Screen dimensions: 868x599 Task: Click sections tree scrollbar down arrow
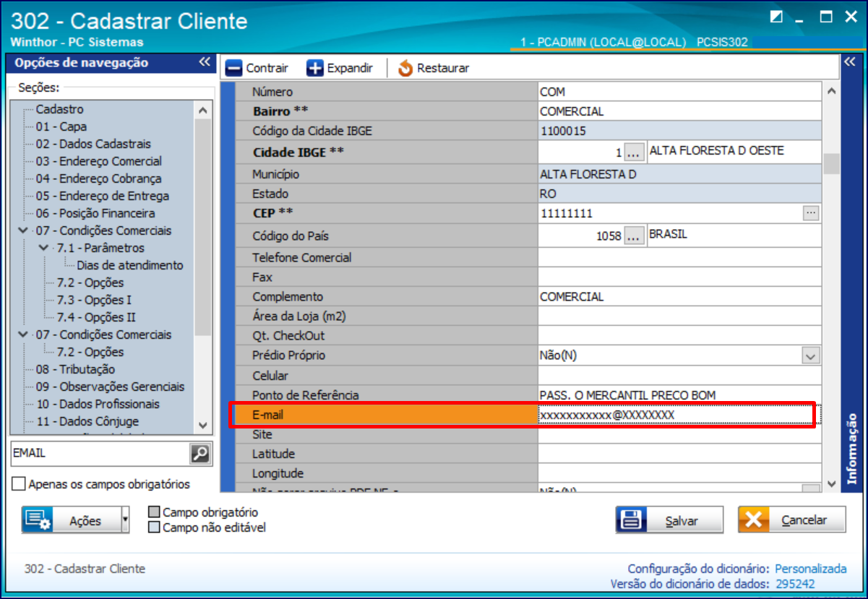pyautogui.click(x=203, y=426)
